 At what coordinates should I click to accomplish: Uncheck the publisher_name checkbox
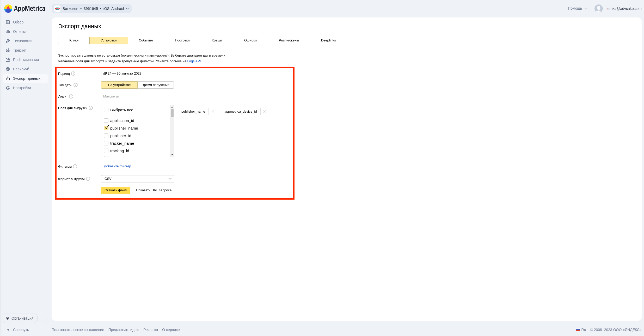[106, 128]
